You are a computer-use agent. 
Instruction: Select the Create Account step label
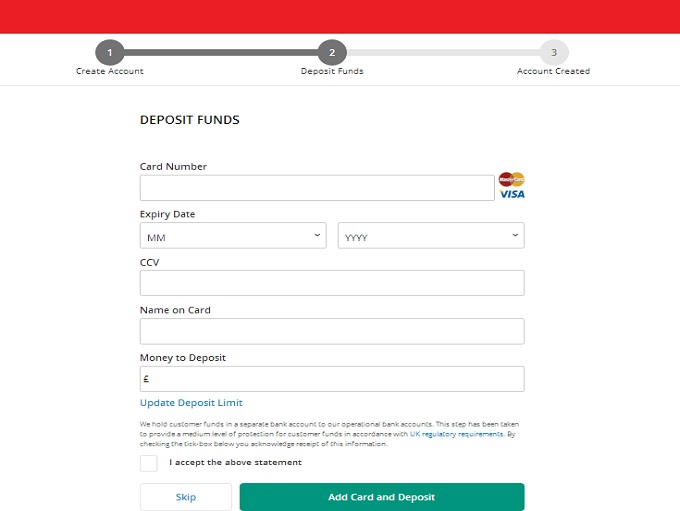[110, 72]
